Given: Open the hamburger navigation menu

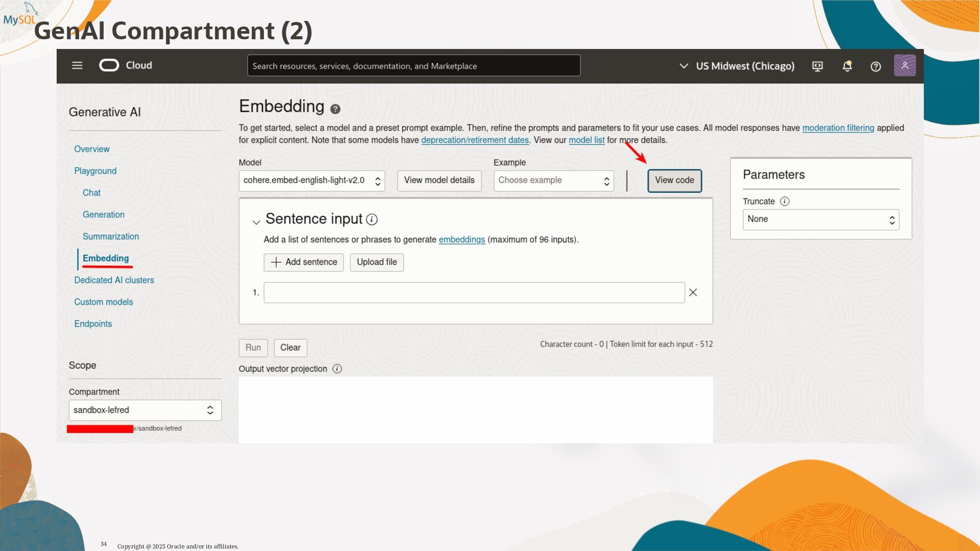Looking at the screenshot, I should pos(77,65).
